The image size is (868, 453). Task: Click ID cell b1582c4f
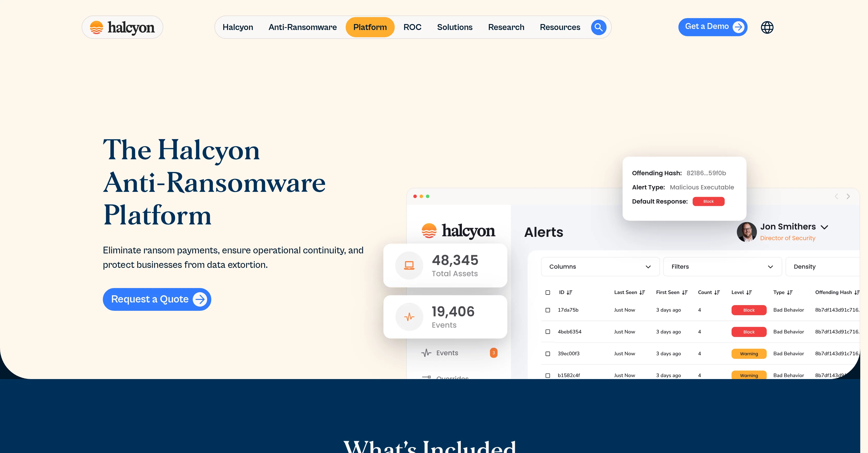pyautogui.click(x=568, y=375)
